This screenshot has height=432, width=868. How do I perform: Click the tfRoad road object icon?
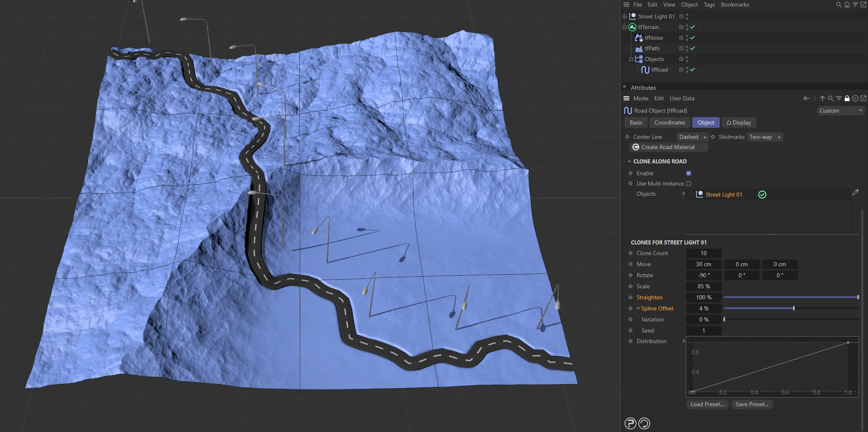[645, 70]
